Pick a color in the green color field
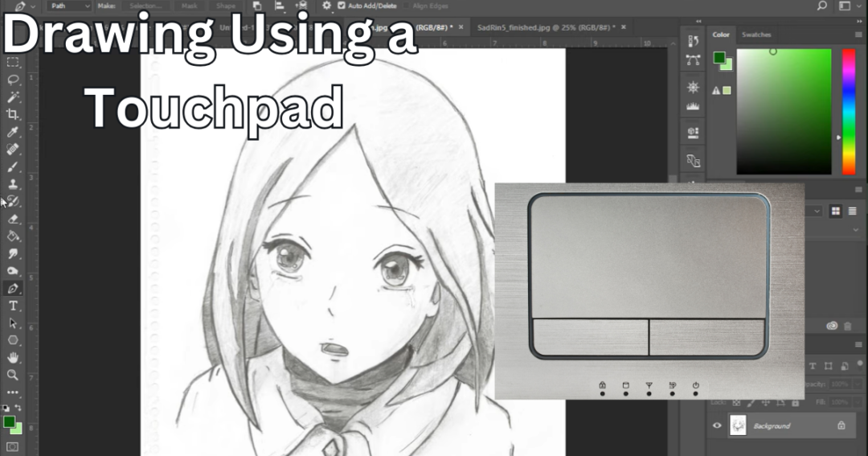The height and width of the screenshot is (456, 868). (784, 111)
